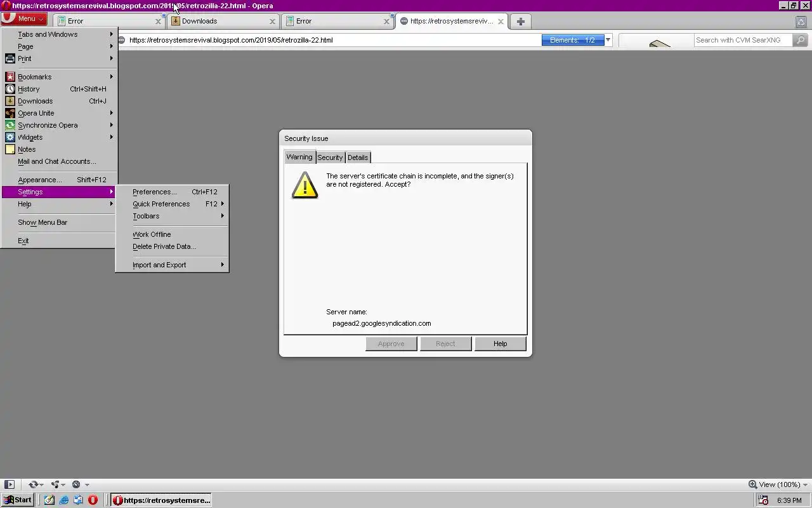Select the Warning tab in dialog
The width and height of the screenshot is (812, 508).
tap(299, 157)
